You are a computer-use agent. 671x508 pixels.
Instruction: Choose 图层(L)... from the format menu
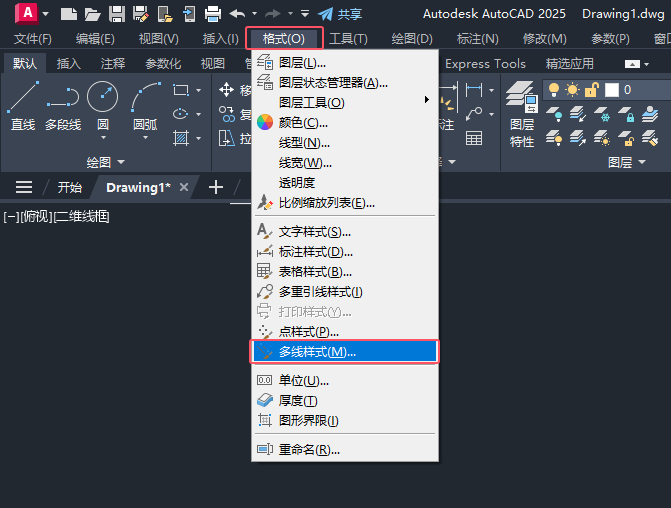point(345,63)
